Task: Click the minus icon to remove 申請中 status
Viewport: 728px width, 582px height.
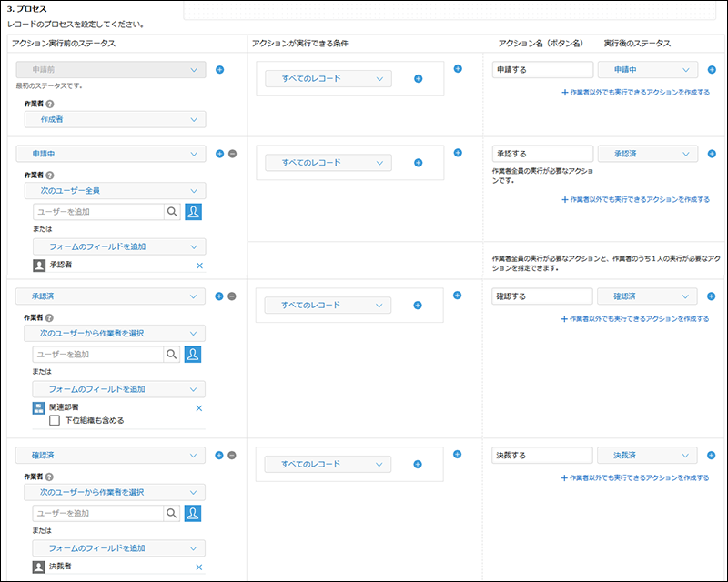Action: [232, 153]
